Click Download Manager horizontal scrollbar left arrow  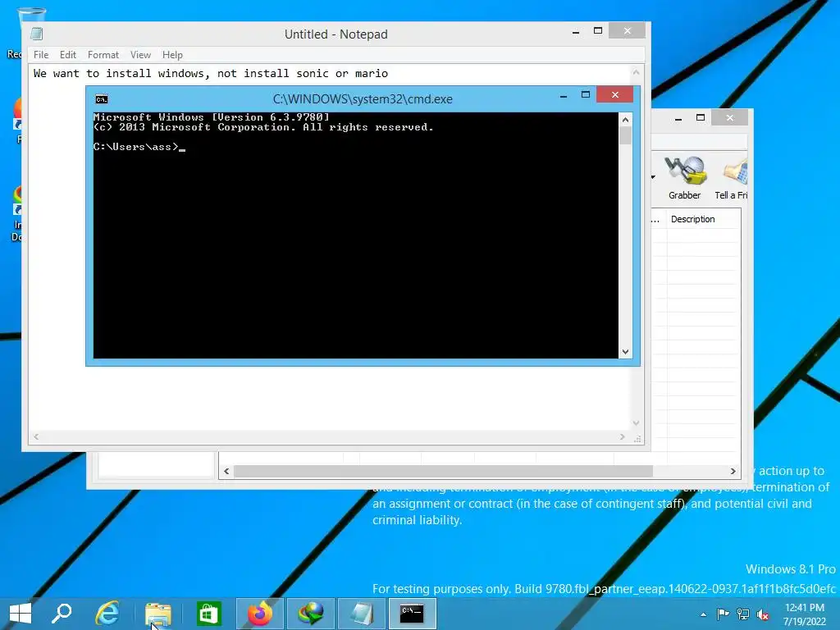pos(226,471)
